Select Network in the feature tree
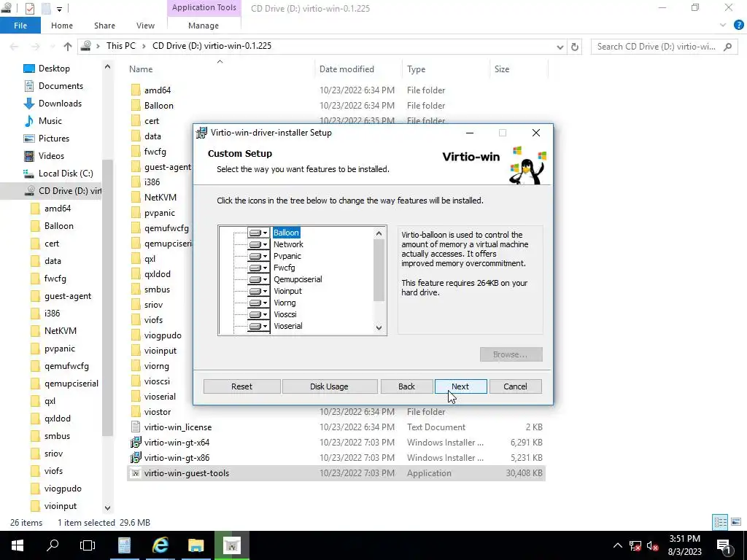The width and height of the screenshot is (747, 560). coord(288,244)
